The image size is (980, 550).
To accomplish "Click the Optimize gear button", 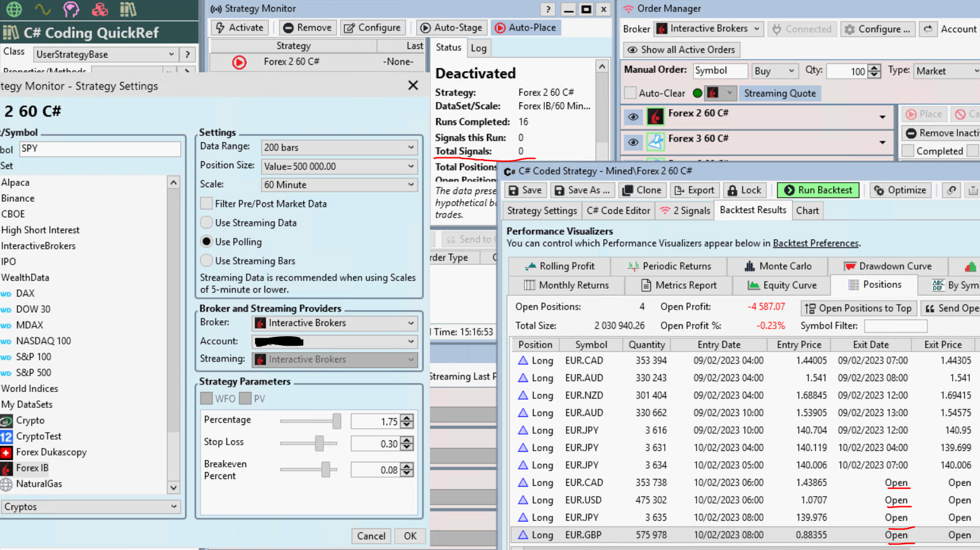I will pos(899,190).
